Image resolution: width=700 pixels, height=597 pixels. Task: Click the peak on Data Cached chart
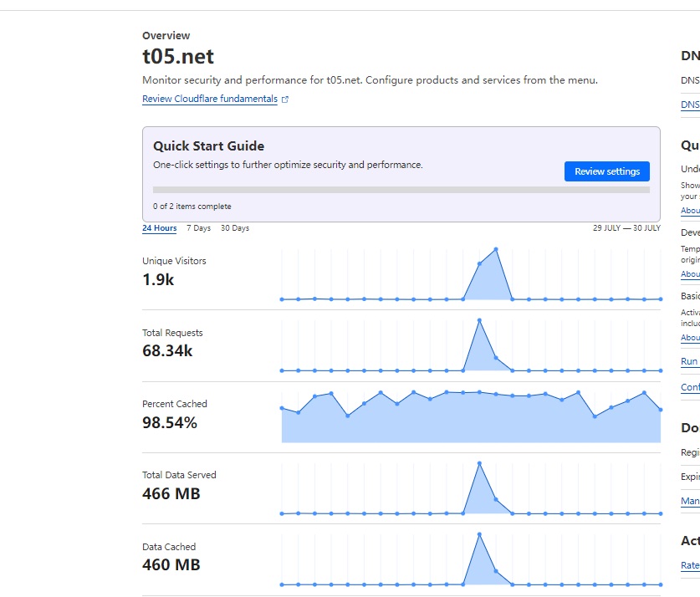click(x=479, y=533)
